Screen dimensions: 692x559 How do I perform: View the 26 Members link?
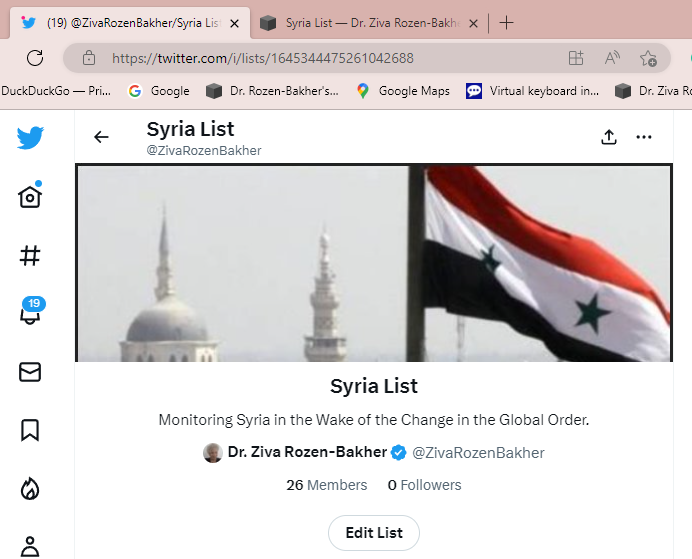[327, 485]
